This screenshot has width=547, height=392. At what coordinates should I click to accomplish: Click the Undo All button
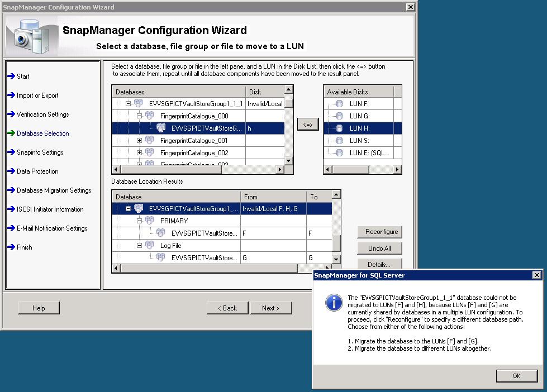379,248
